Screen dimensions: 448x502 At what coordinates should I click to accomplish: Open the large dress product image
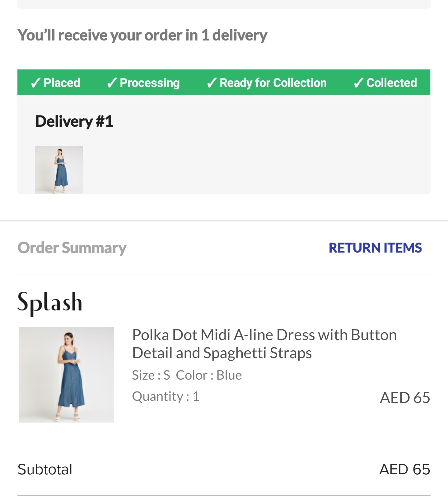click(x=66, y=375)
